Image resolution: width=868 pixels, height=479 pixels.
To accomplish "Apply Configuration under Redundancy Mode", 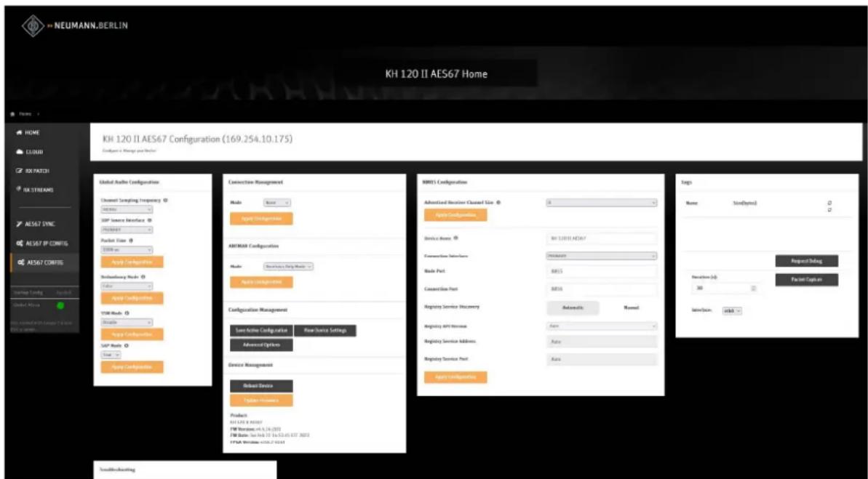I will pos(132,297).
